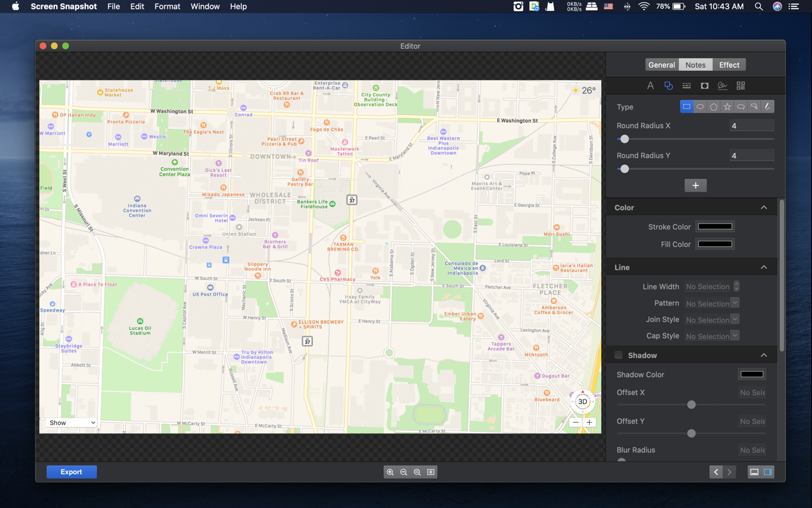Open the Format menu
The height and width of the screenshot is (508, 812).
tap(167, 6)
